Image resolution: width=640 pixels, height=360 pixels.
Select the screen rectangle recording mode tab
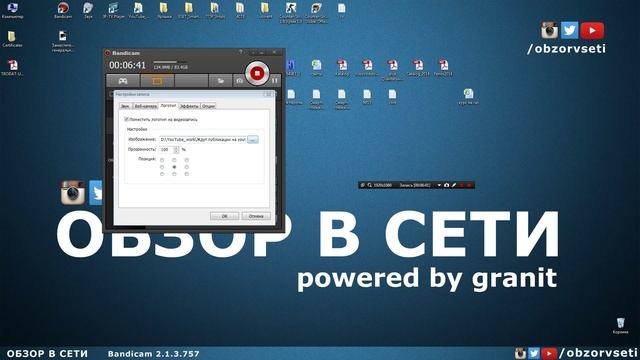point(157,81)
